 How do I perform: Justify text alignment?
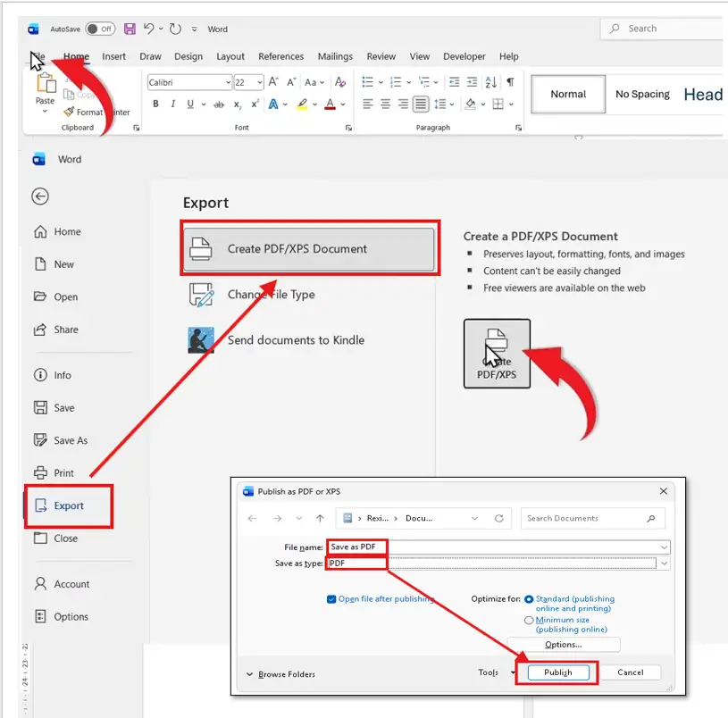pyautogui.click(x=421, y=104)
